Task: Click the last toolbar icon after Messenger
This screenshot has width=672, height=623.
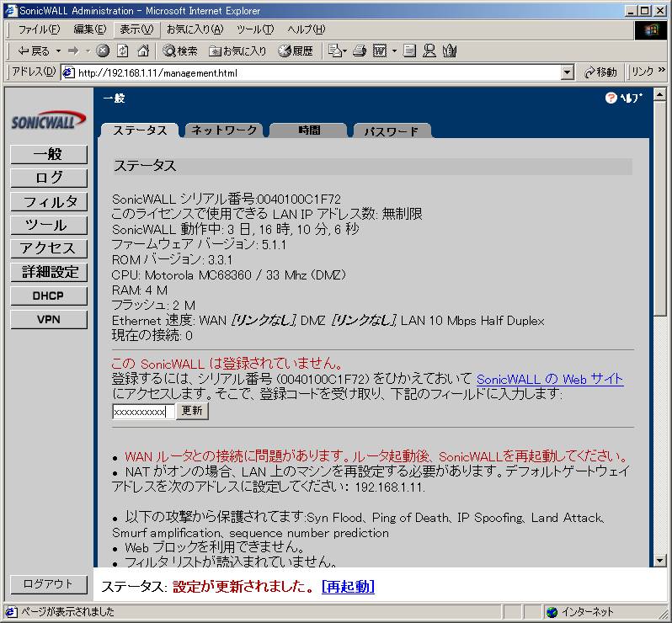Action: tap(450, 51)
